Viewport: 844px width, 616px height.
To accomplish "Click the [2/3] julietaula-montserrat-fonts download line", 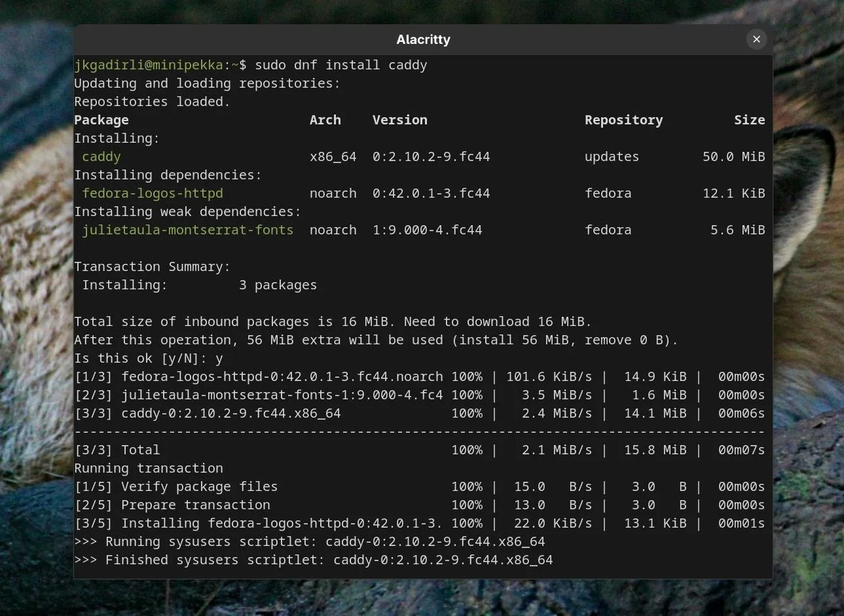I will (x=420, y=395).
